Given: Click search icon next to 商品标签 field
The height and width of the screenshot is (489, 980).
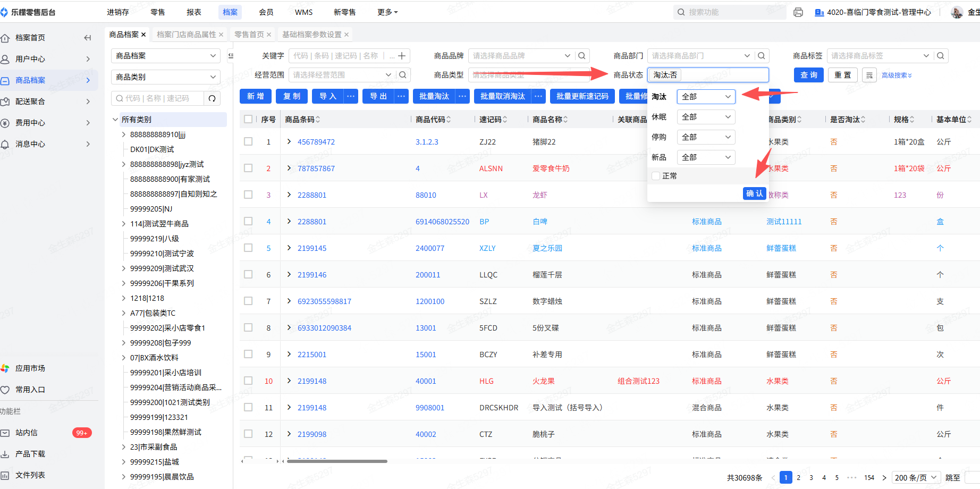Looking at the screenshot, I should coord(941,56).
